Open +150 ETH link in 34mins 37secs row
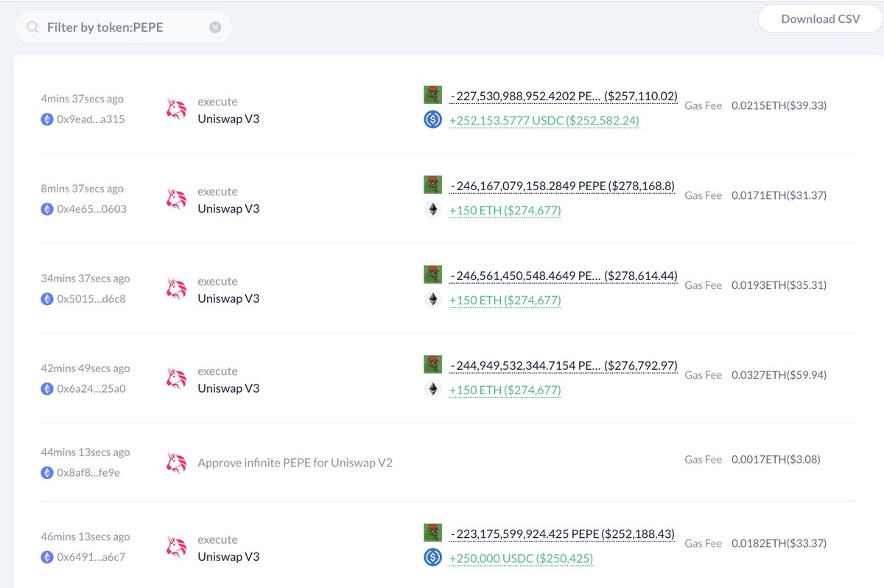The width and height of the screenshot is (884, 588). (505, 300)
